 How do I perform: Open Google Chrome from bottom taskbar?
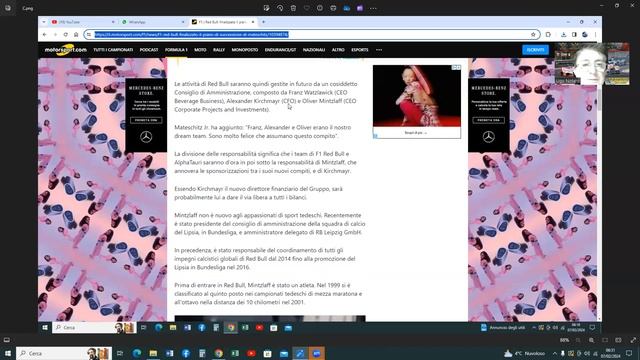tap(219, 353)
